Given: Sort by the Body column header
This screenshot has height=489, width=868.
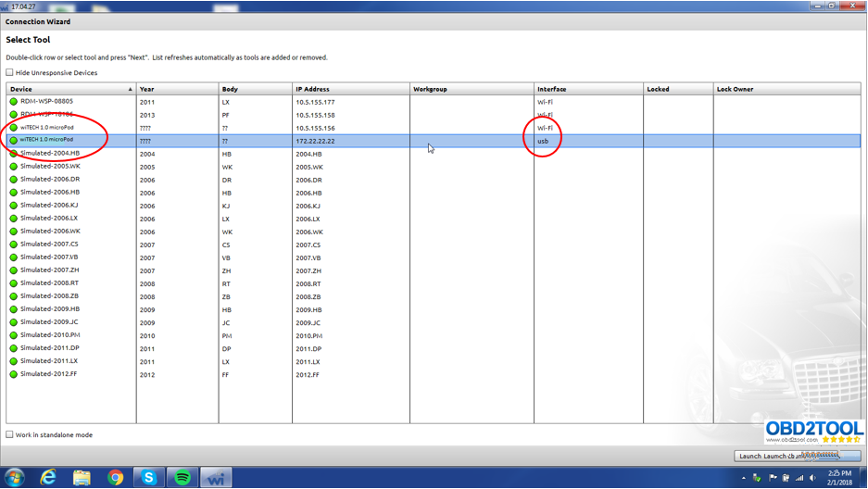Looking at the screenshot, I should pos(255,89).
